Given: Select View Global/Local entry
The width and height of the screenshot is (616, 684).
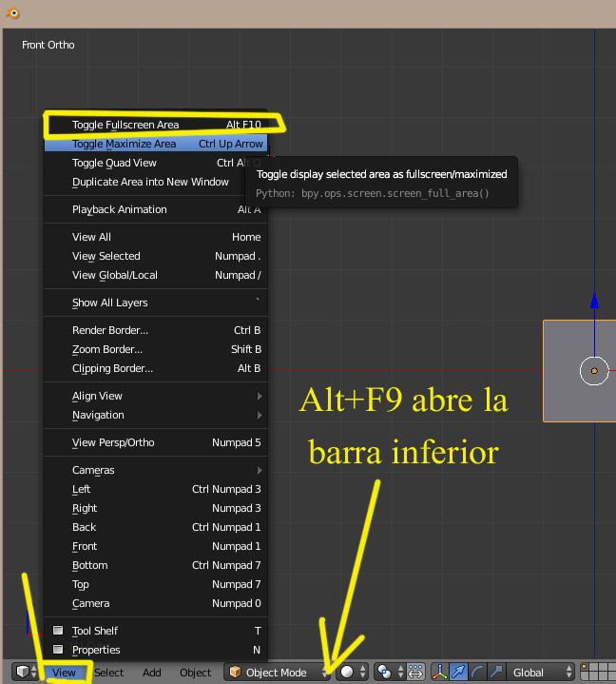Looking at the screenshot, I should tap(156, 275).
